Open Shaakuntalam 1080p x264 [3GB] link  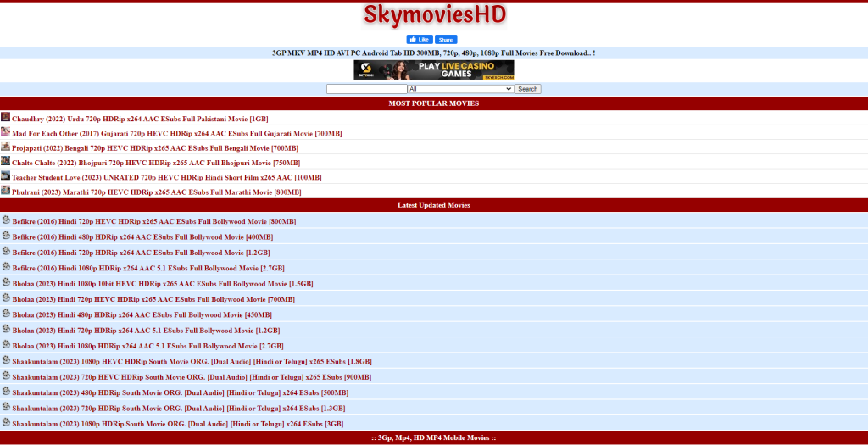(178, 424)
